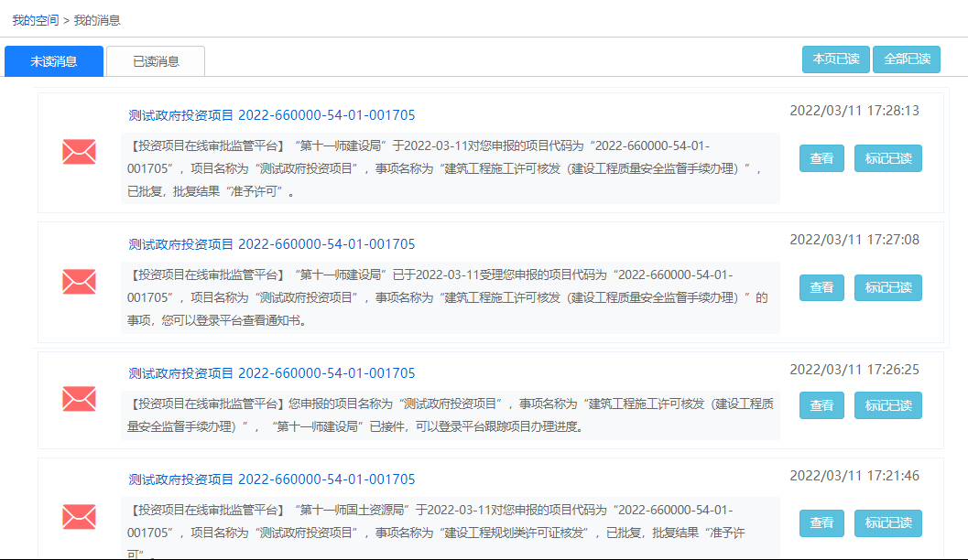Mark the 17:28:13 message as read
Screen dimensions: 968x560
pyautogui.click(x=887, y=158)
